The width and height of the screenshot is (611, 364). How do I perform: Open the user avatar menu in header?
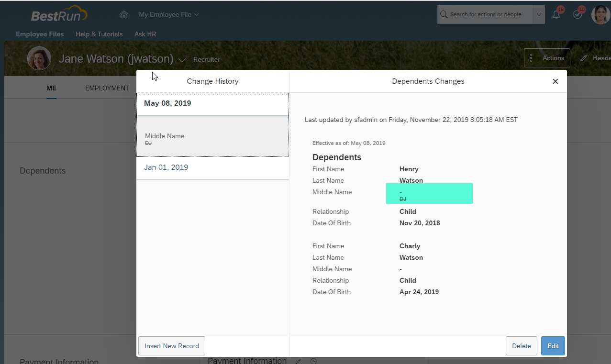point(600,14)
